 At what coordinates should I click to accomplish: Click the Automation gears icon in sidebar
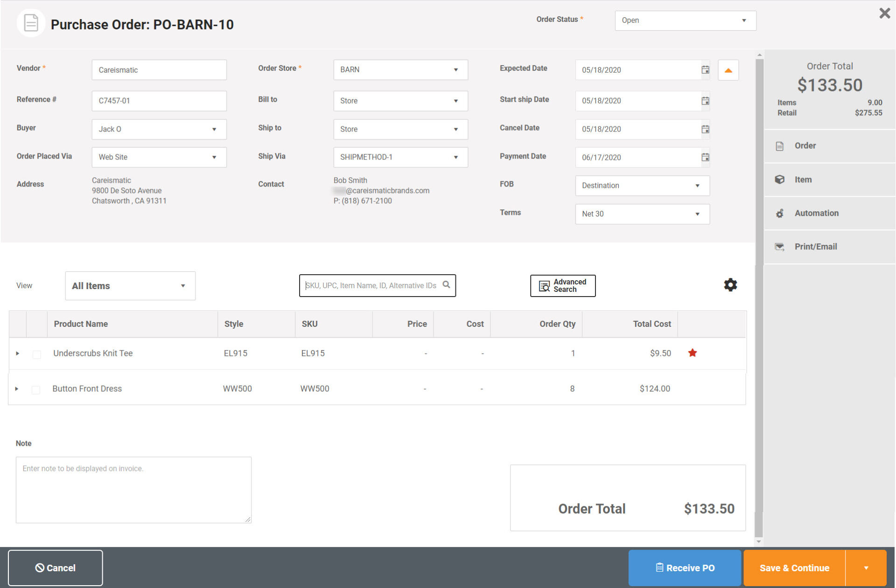pos(779,213)
